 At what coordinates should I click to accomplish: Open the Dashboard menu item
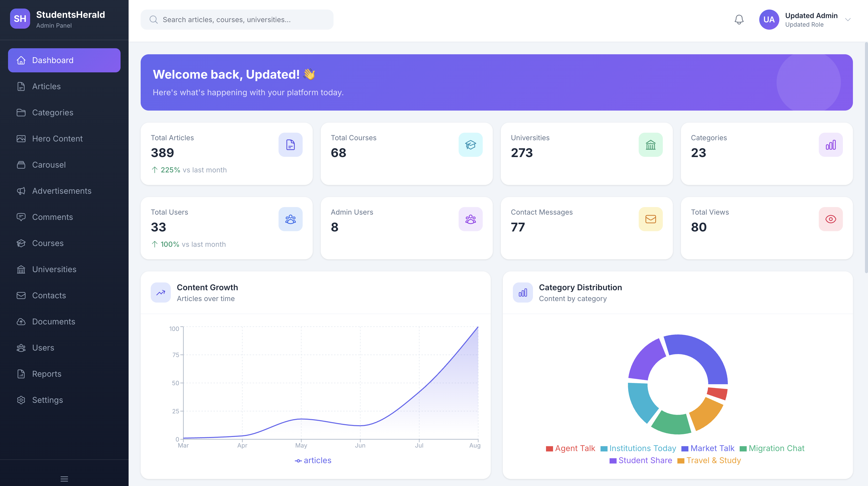(x=64, y=60)
